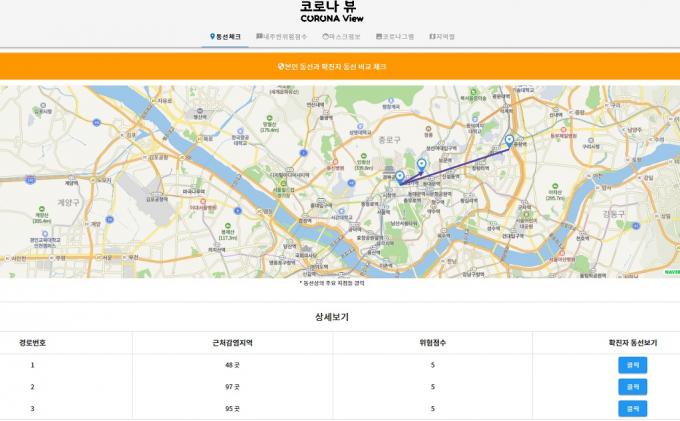
Task: Open the 마스크정보 tab
Action: [342, 37]
